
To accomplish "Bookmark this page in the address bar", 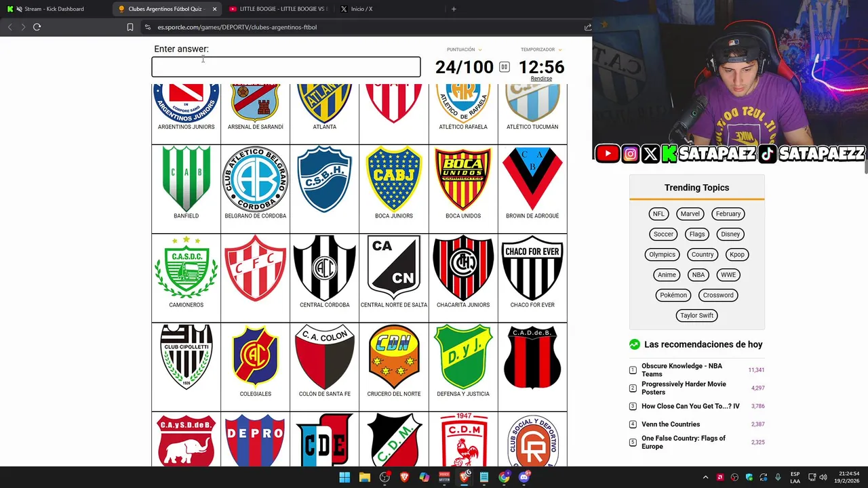I will click(x=130, y=27).
